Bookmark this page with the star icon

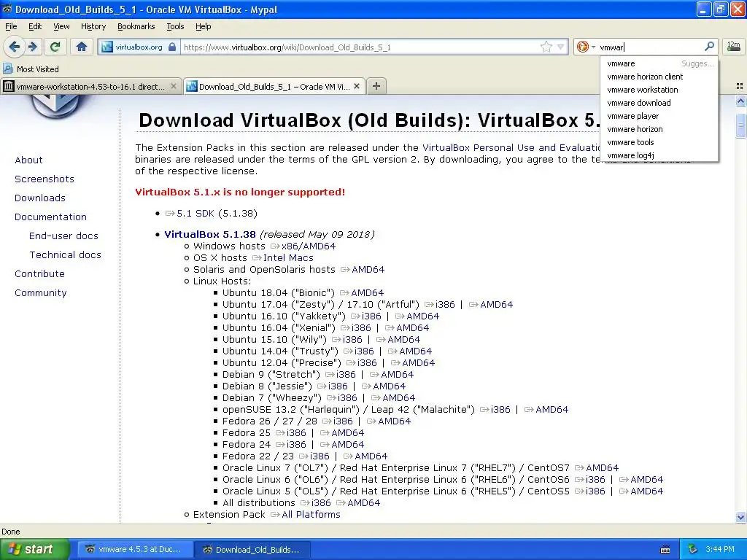[546, 47]
